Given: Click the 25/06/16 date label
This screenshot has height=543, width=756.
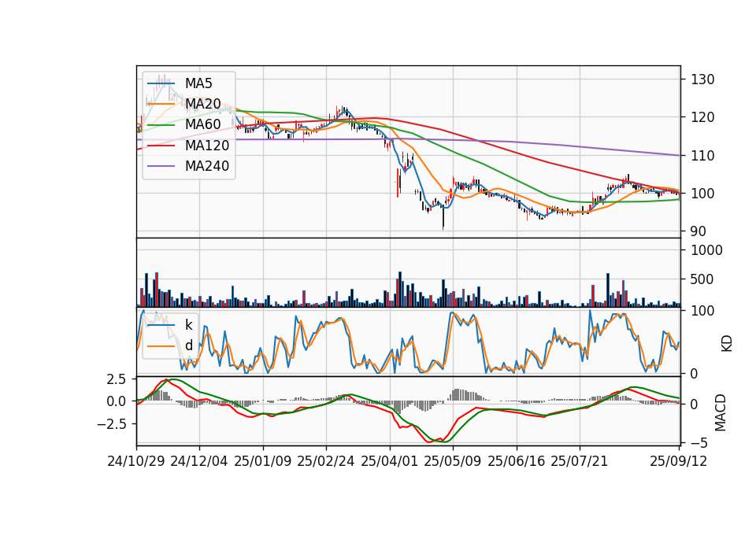Looking at the screenshot, I should coord(517,461).
